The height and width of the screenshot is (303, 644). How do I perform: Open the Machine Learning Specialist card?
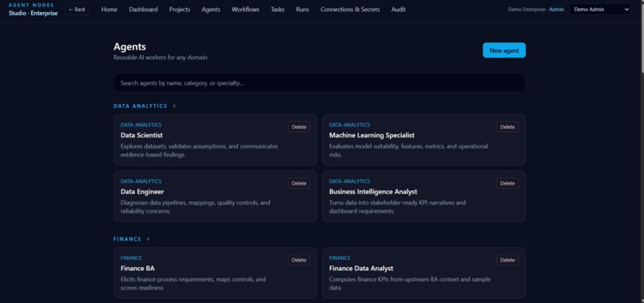423,140
